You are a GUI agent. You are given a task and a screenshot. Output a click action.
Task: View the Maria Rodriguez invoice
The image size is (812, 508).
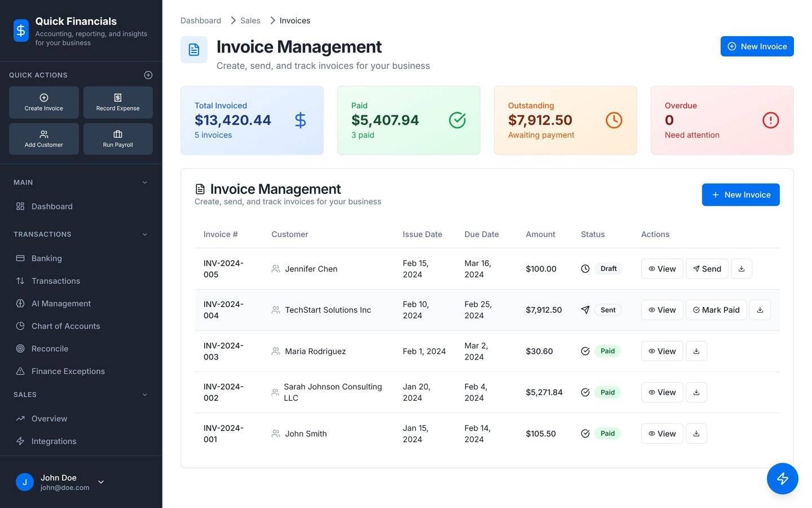click(662, 351)
